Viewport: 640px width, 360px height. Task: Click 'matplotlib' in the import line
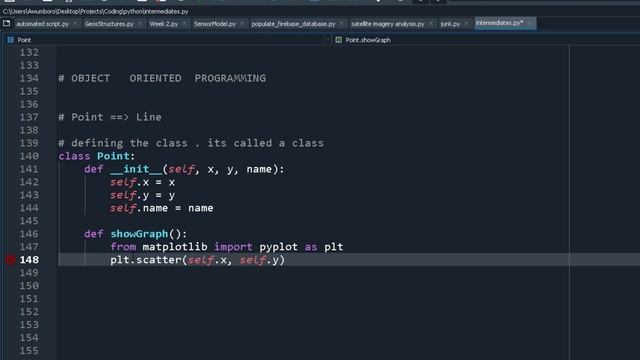coord(175,247)
